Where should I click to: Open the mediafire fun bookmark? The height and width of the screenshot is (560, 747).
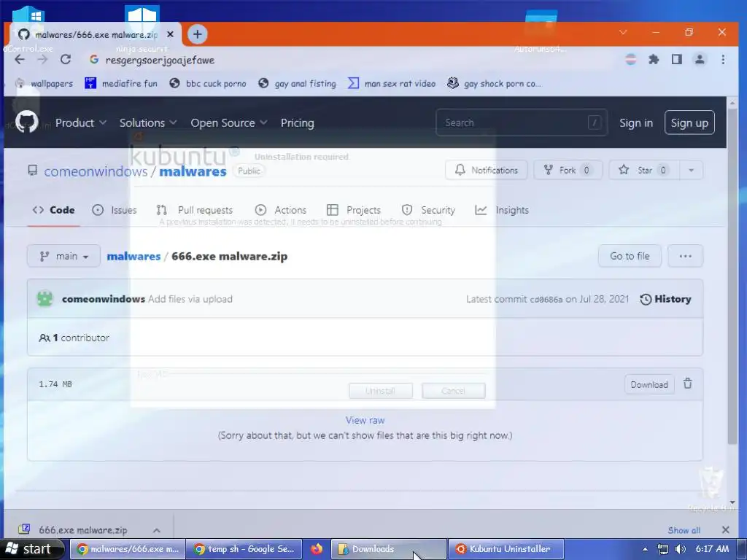pos(121,83)
